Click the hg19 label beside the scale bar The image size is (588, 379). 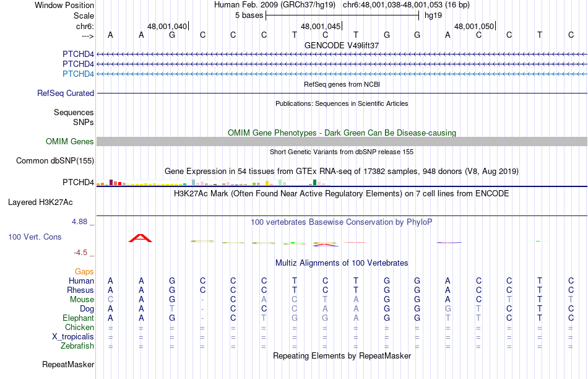click(433, 15)
